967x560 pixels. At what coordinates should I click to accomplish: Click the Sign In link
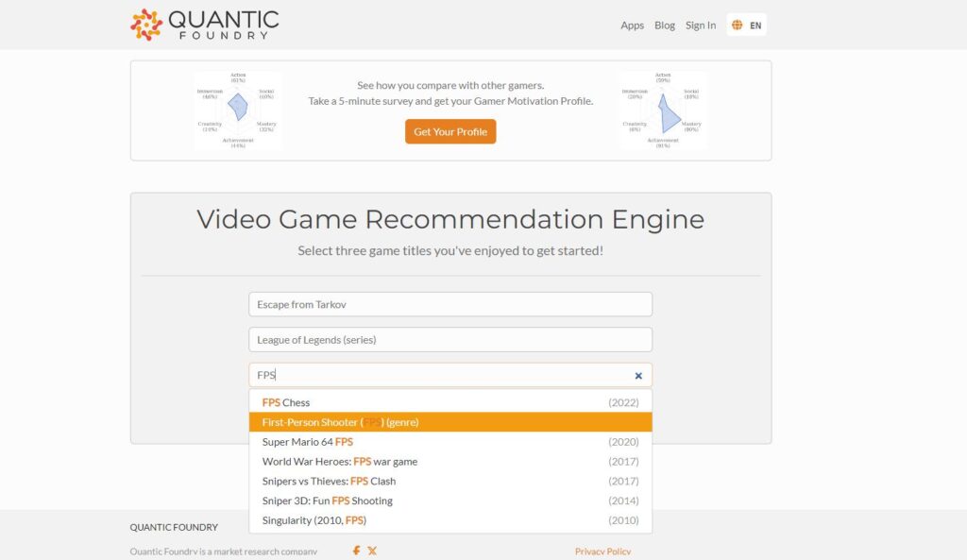[x=700, y=25]
